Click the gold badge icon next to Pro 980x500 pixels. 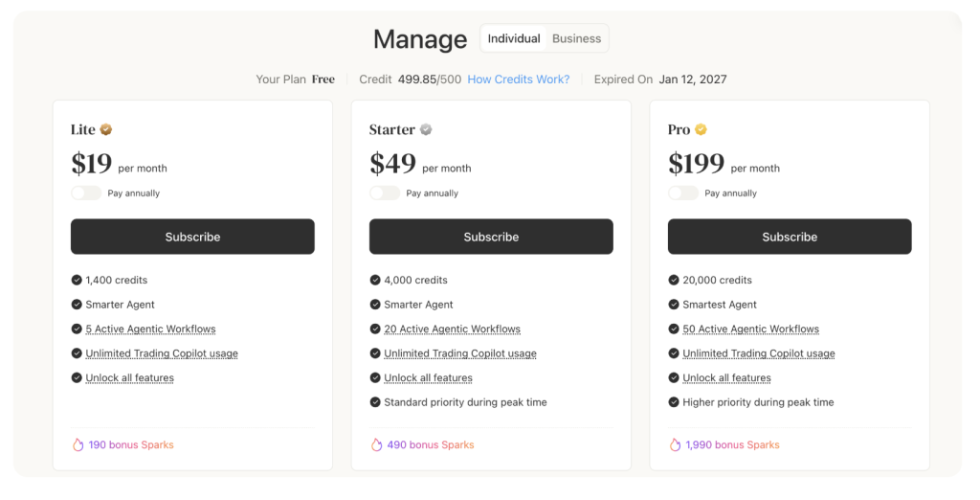[x=701, y=130]
